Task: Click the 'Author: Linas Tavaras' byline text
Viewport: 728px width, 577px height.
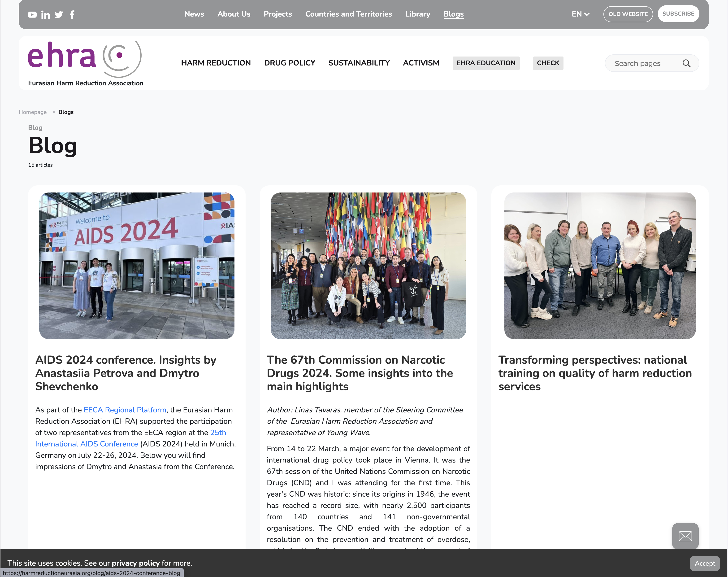Action: [x=365, y=421]
